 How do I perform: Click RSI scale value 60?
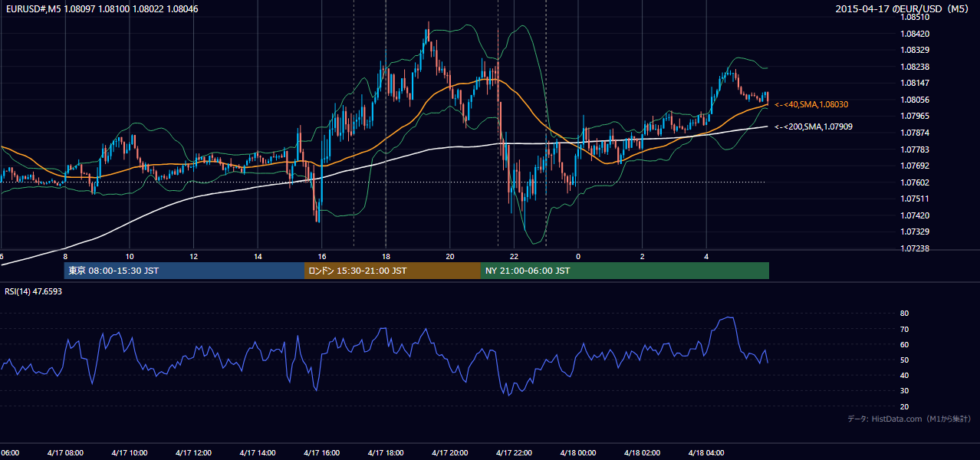tap(905, 344)
